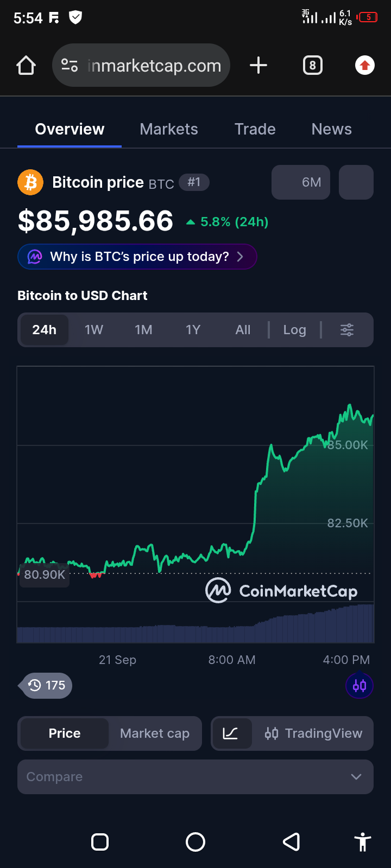This screenshot has width=391, height=868.
Task: Expand Why is BTC's price up today
Action: pyautogui.click(x=137, y=257)
